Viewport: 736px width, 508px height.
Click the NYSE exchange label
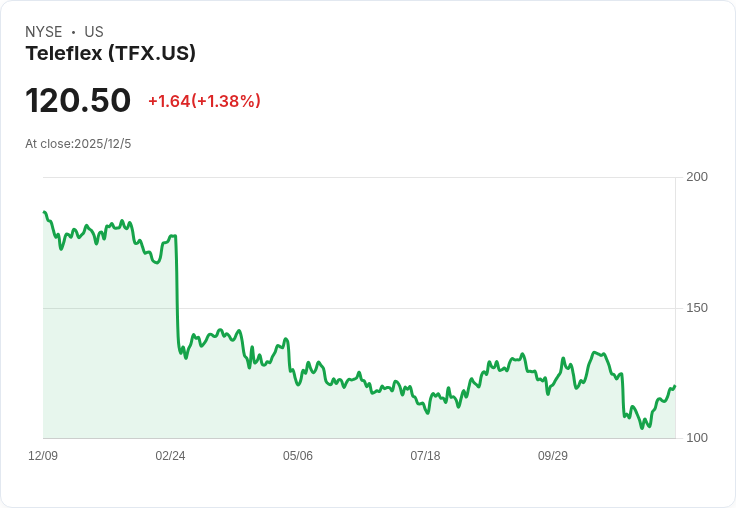tap(44, 32)
